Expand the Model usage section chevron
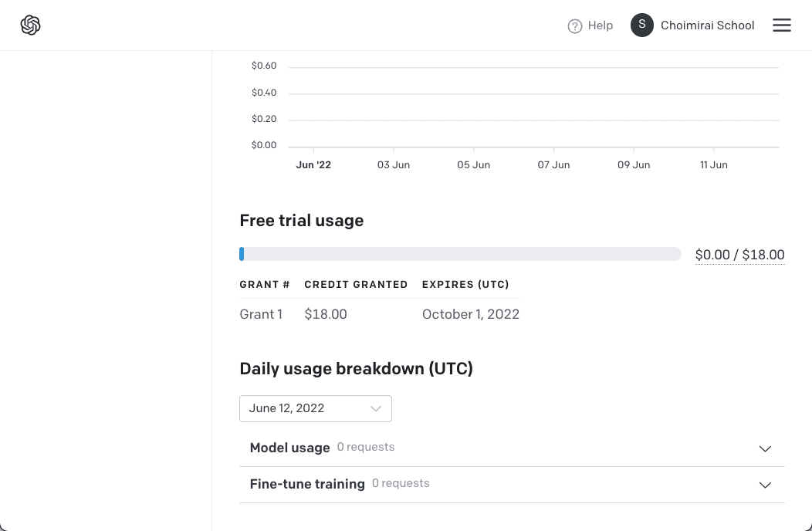This screenshot has width=812, height=531. point(765,448)
